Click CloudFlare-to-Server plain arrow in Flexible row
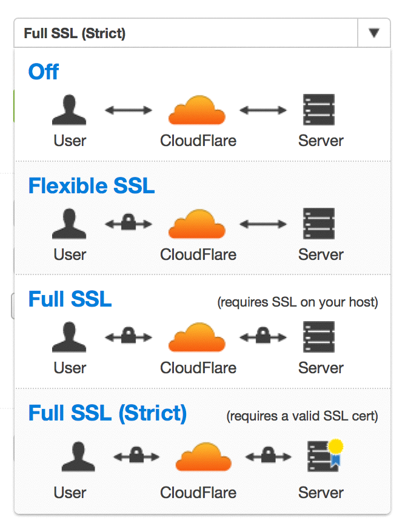Viewport: 405px width, 532px height. (x=263, y=224)
